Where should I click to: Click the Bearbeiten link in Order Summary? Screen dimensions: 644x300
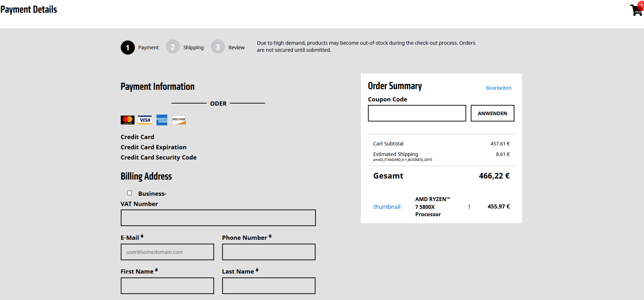click(x=498, y=88)
